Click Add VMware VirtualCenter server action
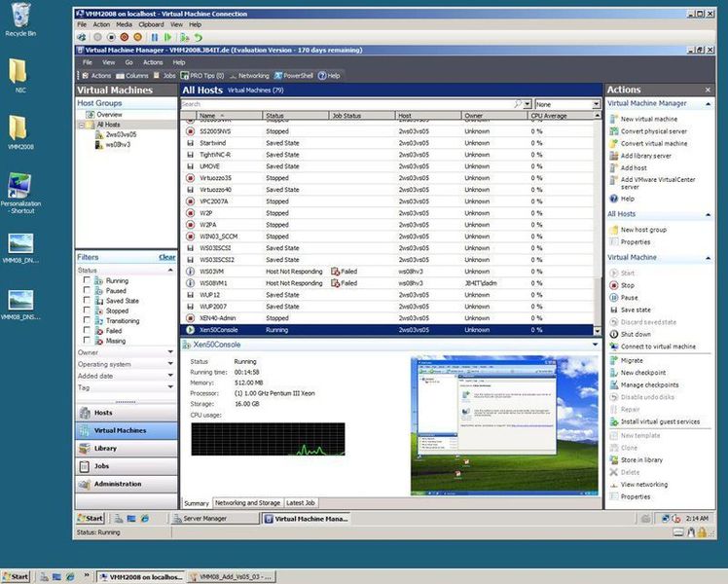This screenshot has width=728, height=584. [652, 183]
